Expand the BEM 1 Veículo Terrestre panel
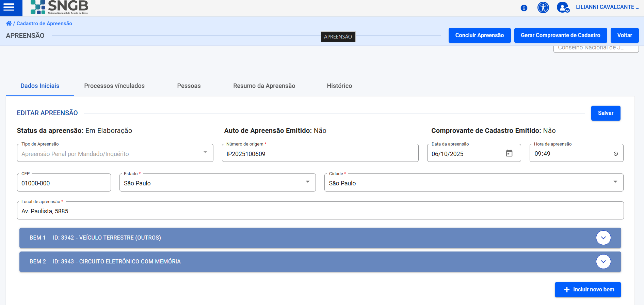This screenshot has height=305, width=644. 603,238
